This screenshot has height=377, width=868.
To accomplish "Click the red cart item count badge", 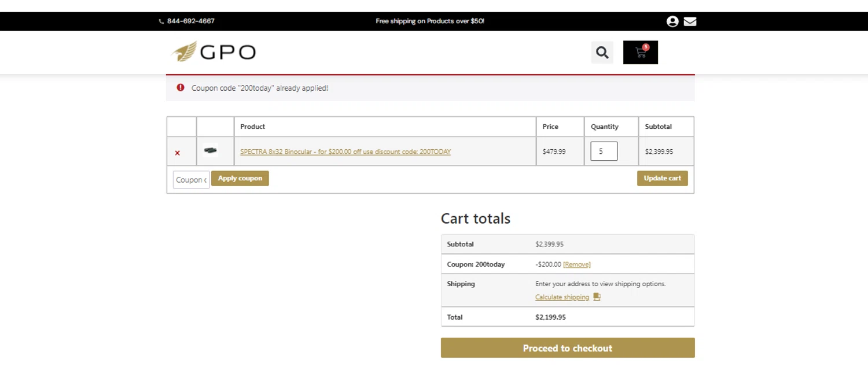I will (646, 47).
